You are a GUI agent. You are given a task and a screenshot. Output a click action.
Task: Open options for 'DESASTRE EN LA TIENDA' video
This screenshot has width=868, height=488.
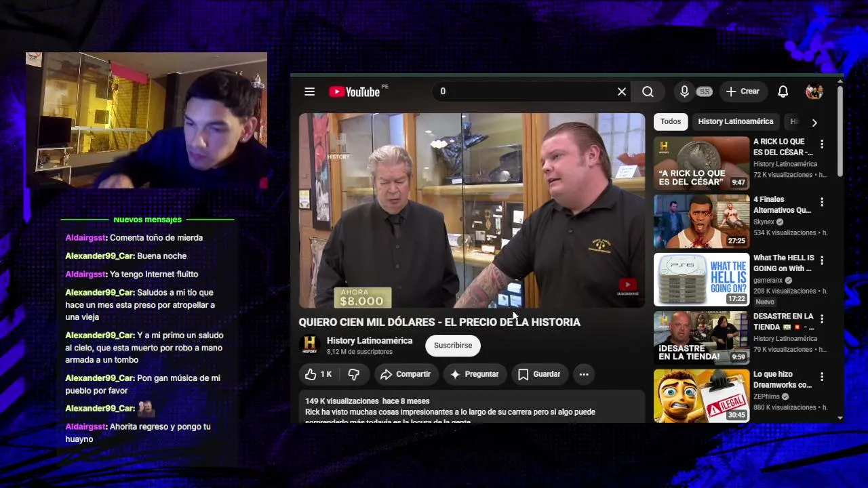click(822, 319)
